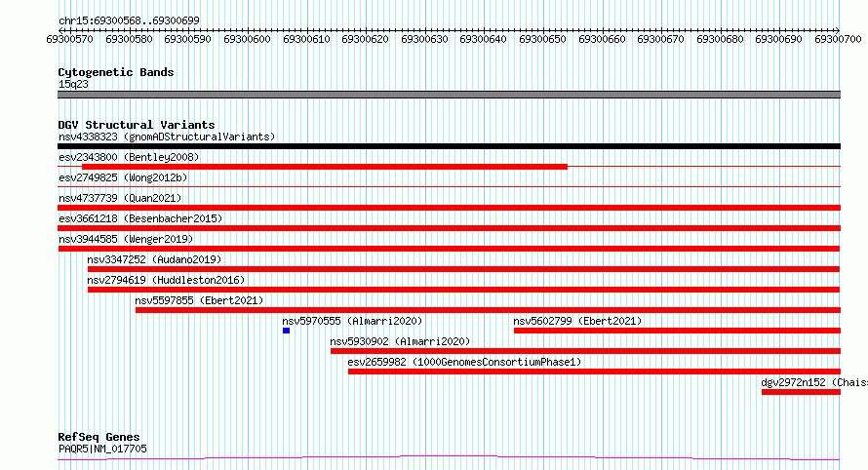Click ruler position 69300690
The width and height of the screenshot is (868, 470).
(x=779, y=39)
